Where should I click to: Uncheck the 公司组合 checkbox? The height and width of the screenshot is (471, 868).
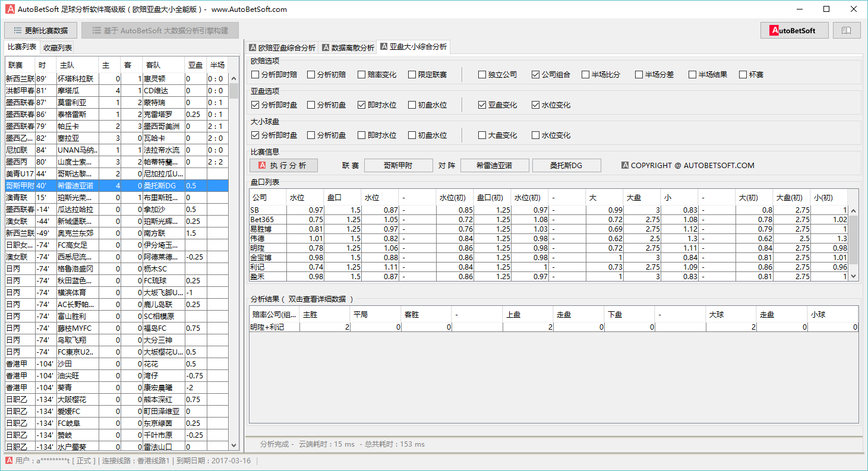click(551, 75)
